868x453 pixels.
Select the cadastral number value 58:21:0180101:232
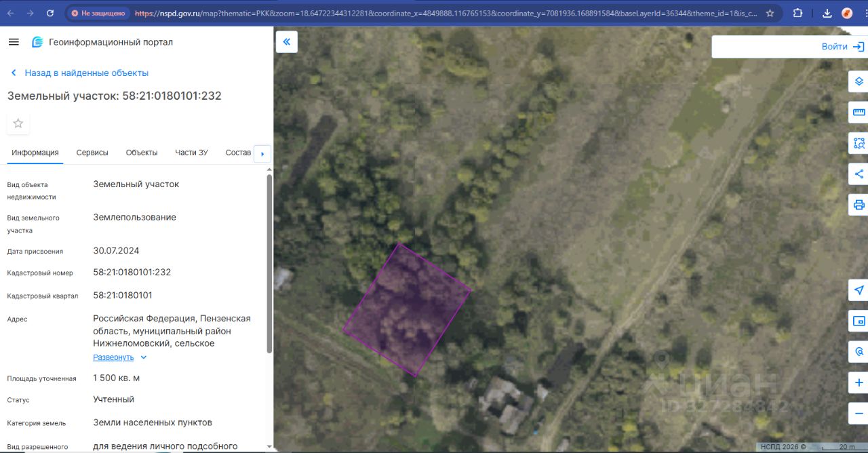(x=132, y=272)
